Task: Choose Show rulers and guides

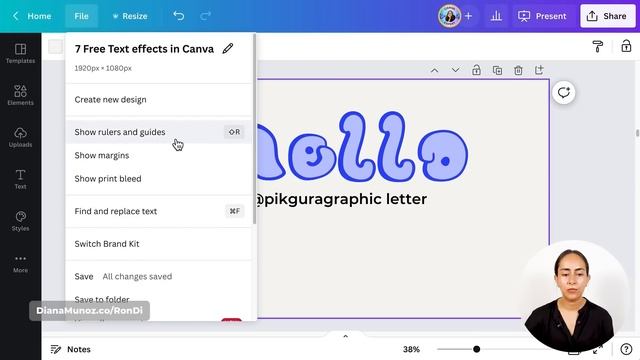Action: (158, 132)
